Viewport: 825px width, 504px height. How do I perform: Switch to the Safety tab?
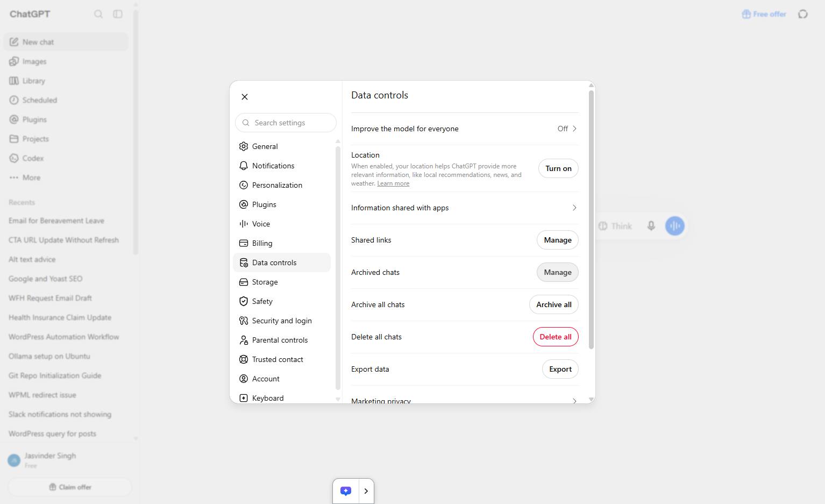click(282, 301)
